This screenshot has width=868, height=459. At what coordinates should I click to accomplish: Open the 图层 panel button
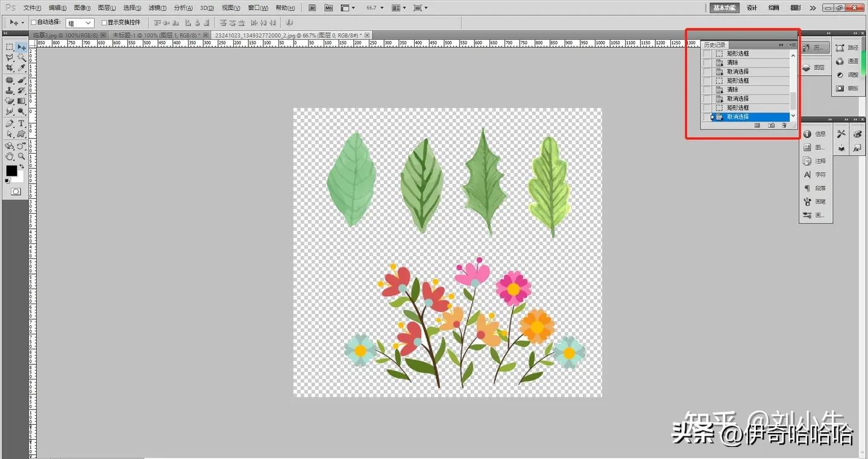814,68
